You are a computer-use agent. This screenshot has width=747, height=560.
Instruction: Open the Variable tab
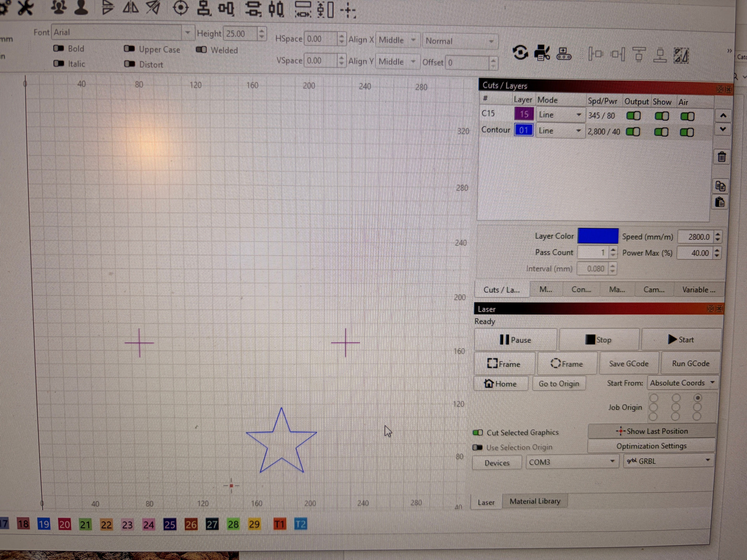point(698,290)
